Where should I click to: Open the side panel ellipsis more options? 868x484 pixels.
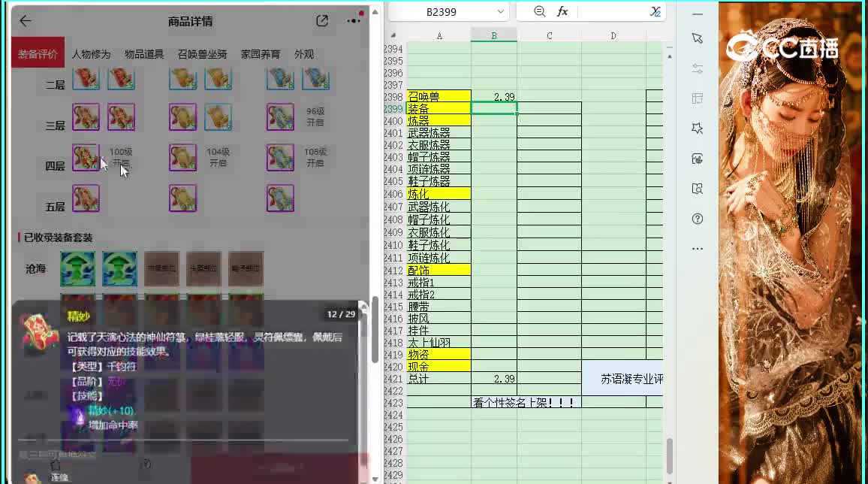pos(698,249)
